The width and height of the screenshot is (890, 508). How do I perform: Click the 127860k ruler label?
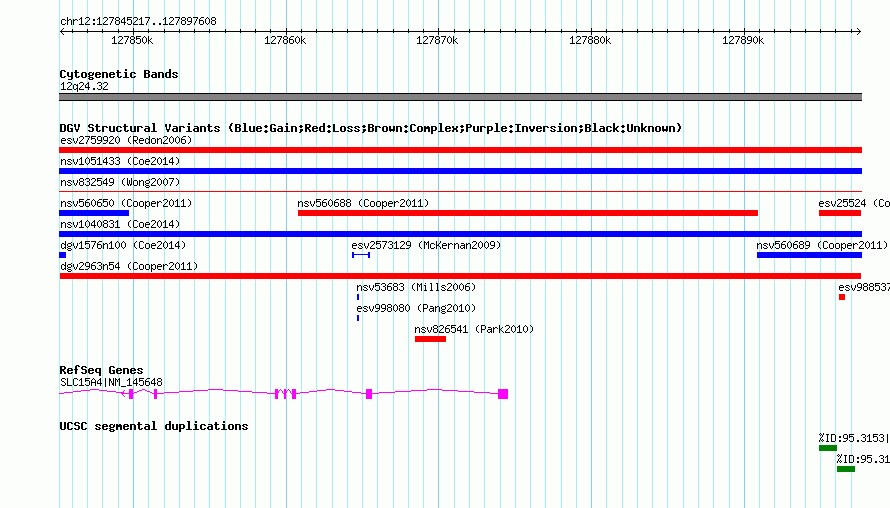point(285,40)
